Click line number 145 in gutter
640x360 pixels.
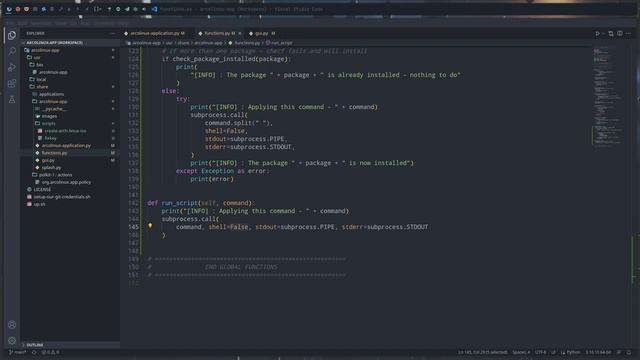point(133,227)
